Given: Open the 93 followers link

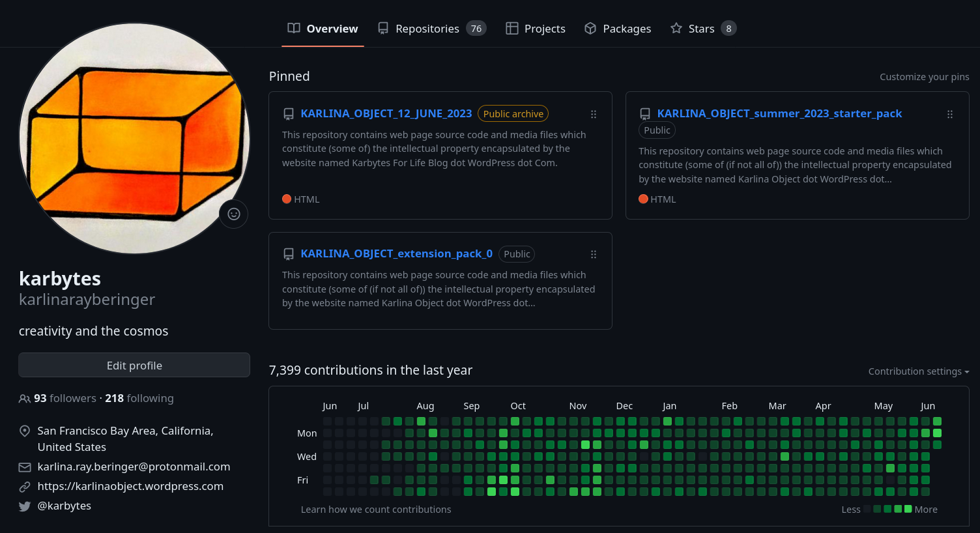Looking at the screenshot, I should (x=65, y=398).
